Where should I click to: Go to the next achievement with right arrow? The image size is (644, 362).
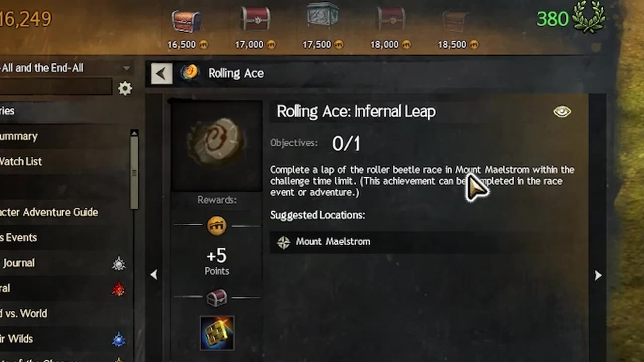click(598, 275)
